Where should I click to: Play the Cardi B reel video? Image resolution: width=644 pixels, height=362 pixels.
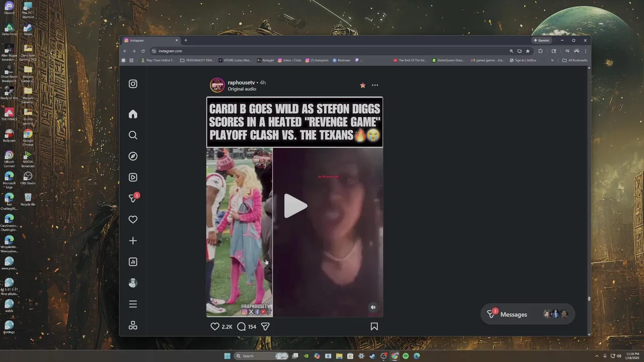click(295, 206)
